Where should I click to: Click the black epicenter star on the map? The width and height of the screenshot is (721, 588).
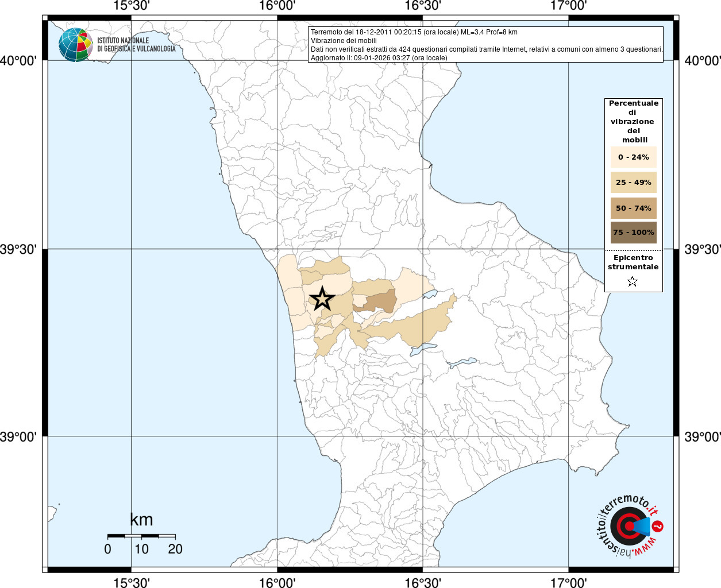point(322,299)
